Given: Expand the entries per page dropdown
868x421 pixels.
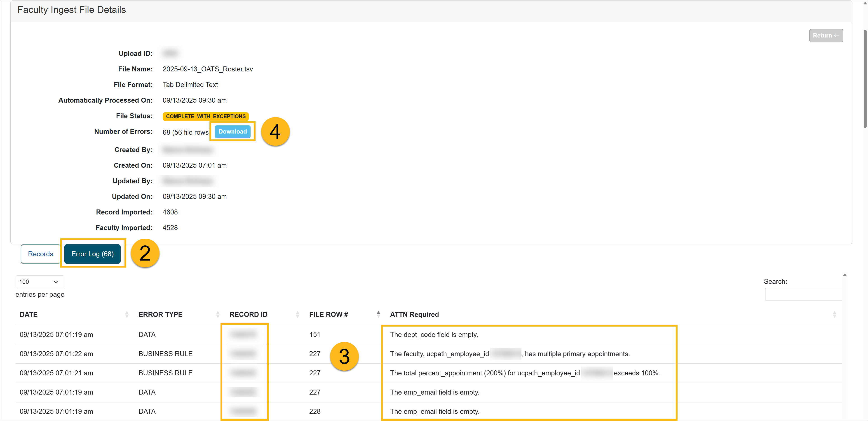Looking at the screenshot, I should tap(40, 282).
